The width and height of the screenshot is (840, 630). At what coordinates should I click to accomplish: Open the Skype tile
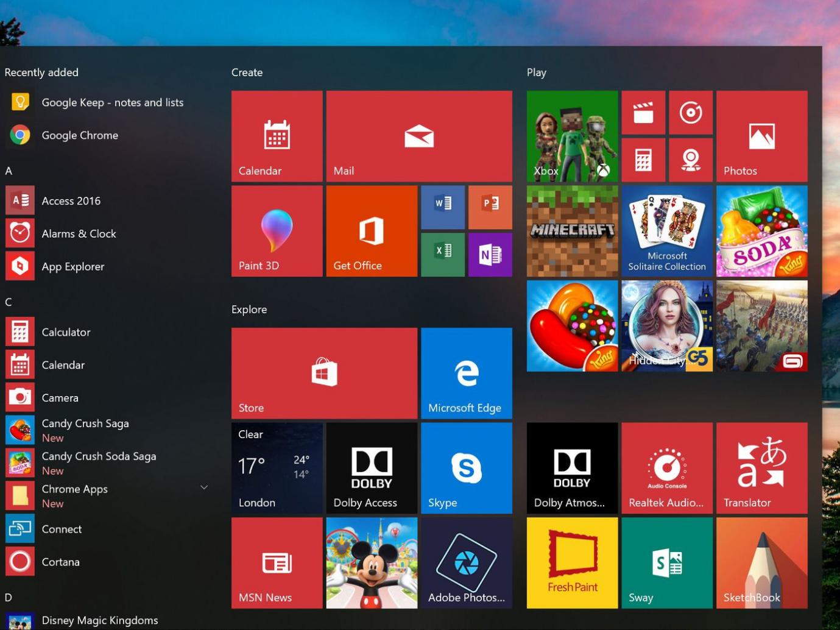point(466,468)
